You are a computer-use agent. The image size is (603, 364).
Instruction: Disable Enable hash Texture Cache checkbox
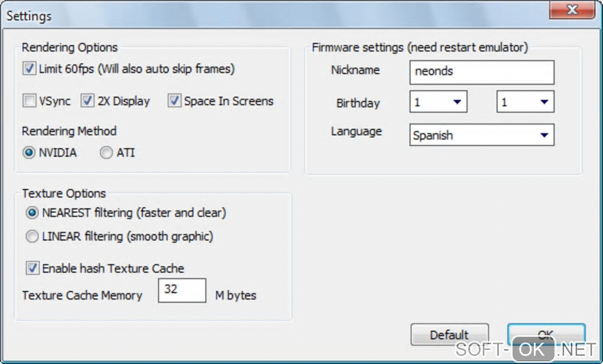point(33,268)
